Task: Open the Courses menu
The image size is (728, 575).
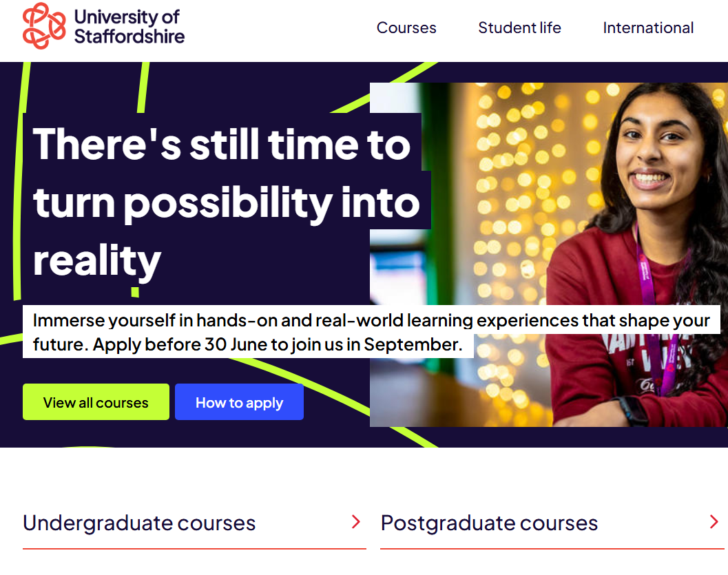Action: 406,28
